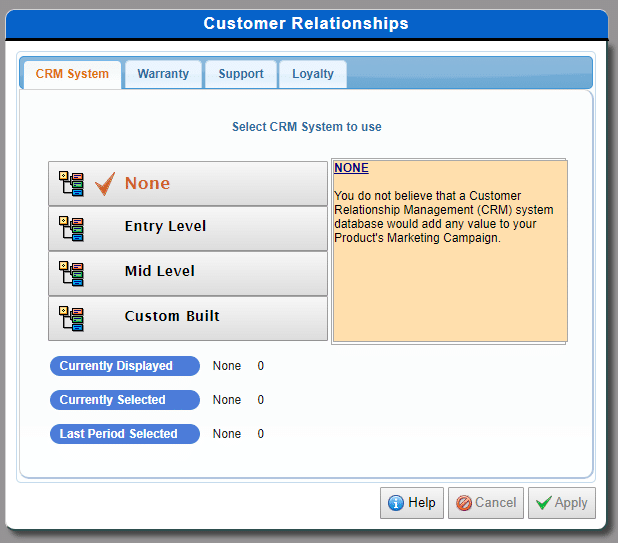Click the NONE heading in description box
This screenshot has height=543, width=618.
351,168
